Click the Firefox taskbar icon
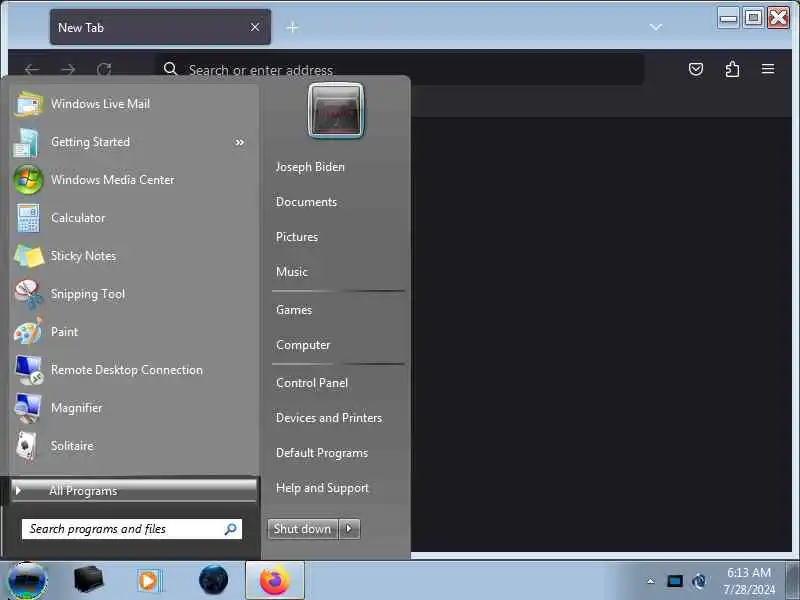This screenshot has height=600, width=800. click(274, 581)
